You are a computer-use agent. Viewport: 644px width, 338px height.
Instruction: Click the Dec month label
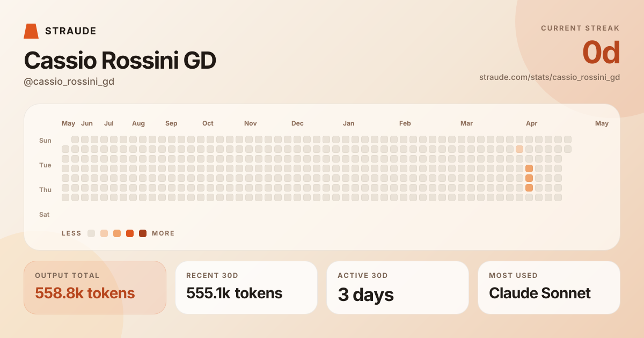(x=297, y=123)
